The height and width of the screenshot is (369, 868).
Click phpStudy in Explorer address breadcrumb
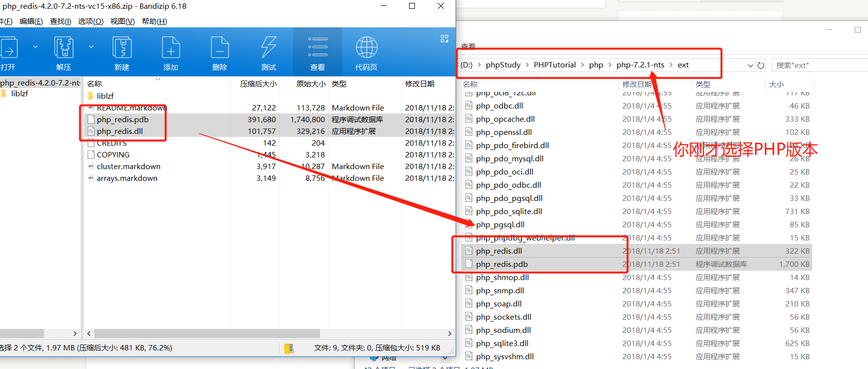click(x=503, y=65)
